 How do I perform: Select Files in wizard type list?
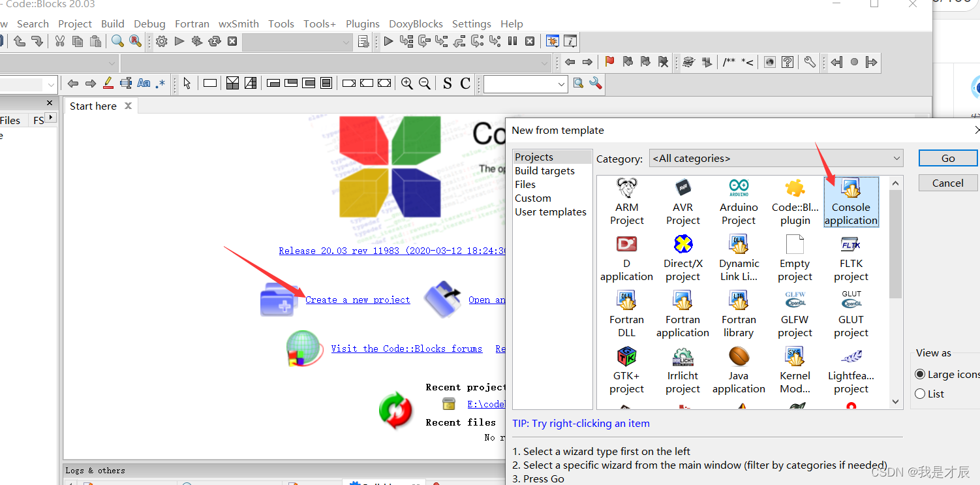coord(525,184)
